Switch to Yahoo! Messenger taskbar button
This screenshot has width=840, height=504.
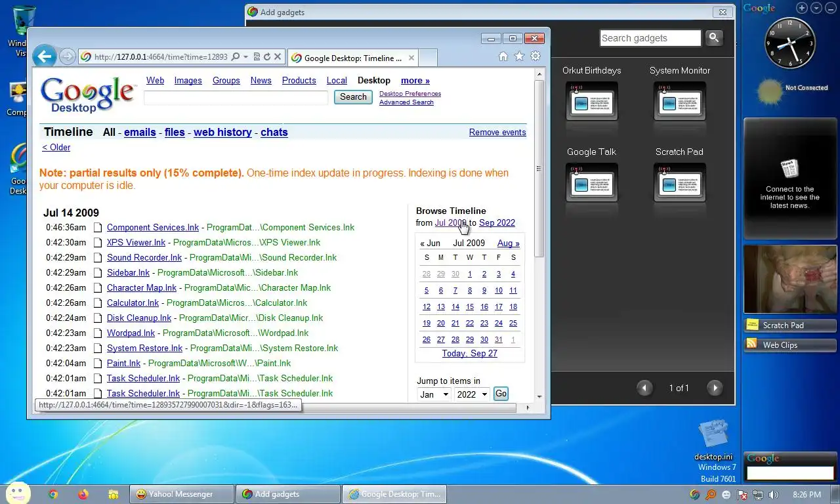(x=181, y=494)
